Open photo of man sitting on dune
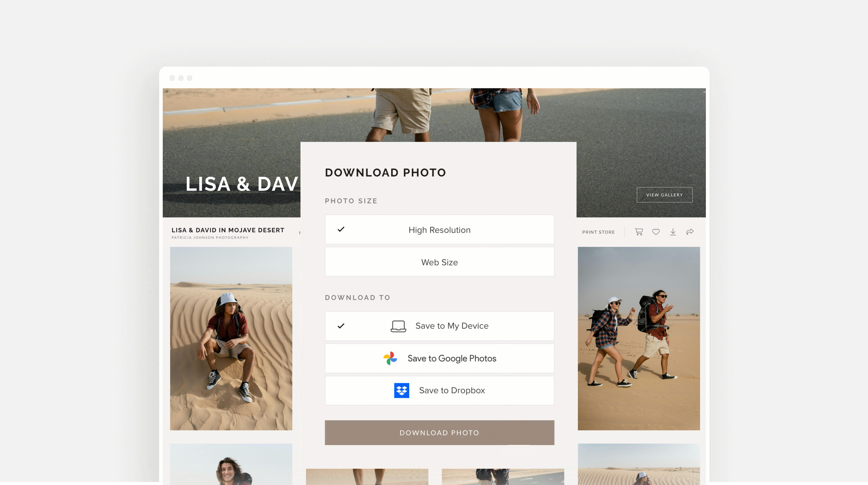 point(231,338)
